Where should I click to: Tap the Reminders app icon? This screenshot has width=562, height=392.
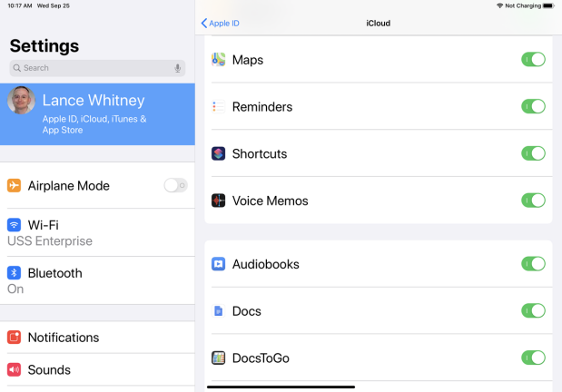[x=218, y=106]
